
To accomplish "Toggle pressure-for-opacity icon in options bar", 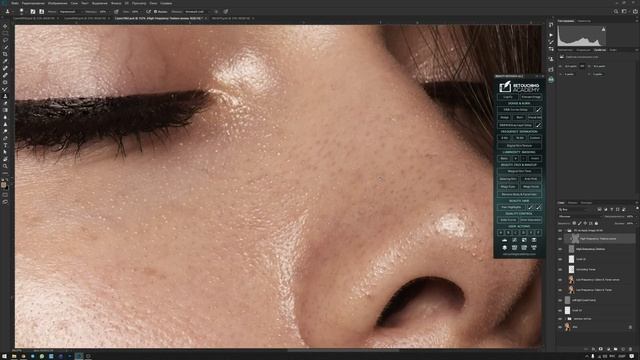I will pyautogui.click(x=116, y=11).
